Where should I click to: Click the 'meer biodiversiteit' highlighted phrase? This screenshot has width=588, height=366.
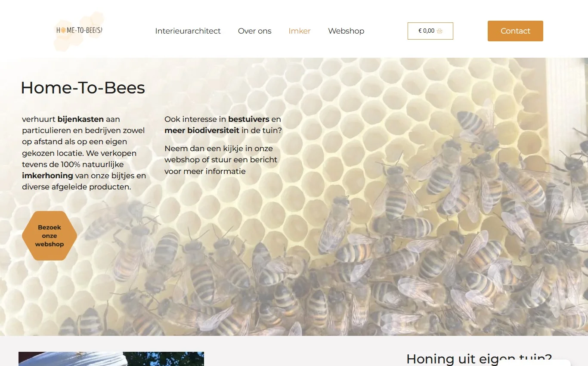[201, 130]
